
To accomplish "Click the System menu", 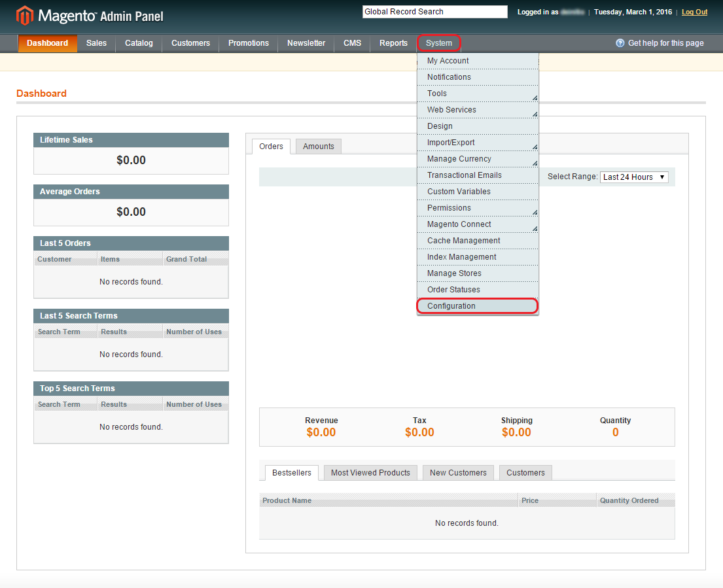I will pos(439,43).
